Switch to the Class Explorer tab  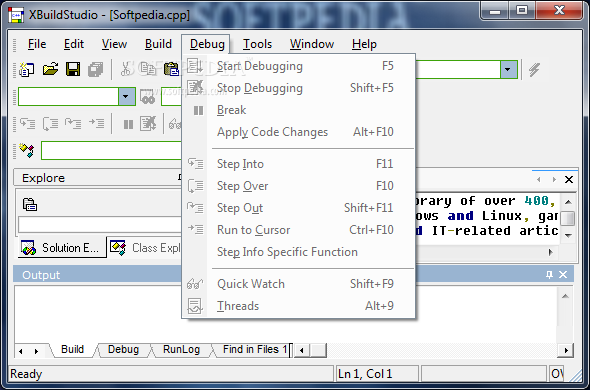(145, 248)
